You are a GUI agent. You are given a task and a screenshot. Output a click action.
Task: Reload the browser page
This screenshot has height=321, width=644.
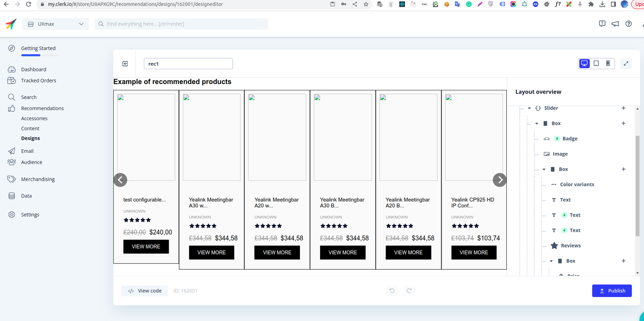pos(28,4)
